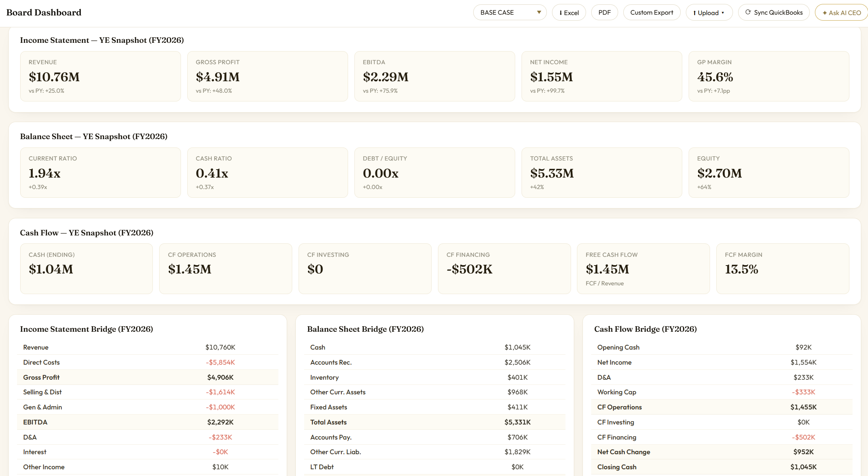Image resolution: width=868 pixels, height=476 pixels.
Task: Click the Cash Ratio 0.41x value
Action: 212,173
